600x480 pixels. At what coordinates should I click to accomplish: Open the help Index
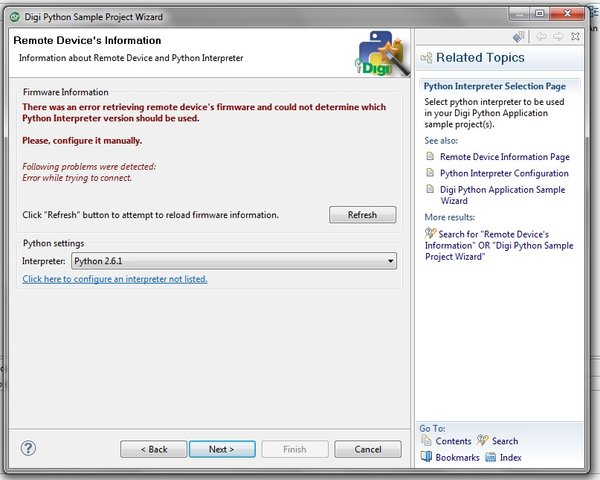(503, 457)
